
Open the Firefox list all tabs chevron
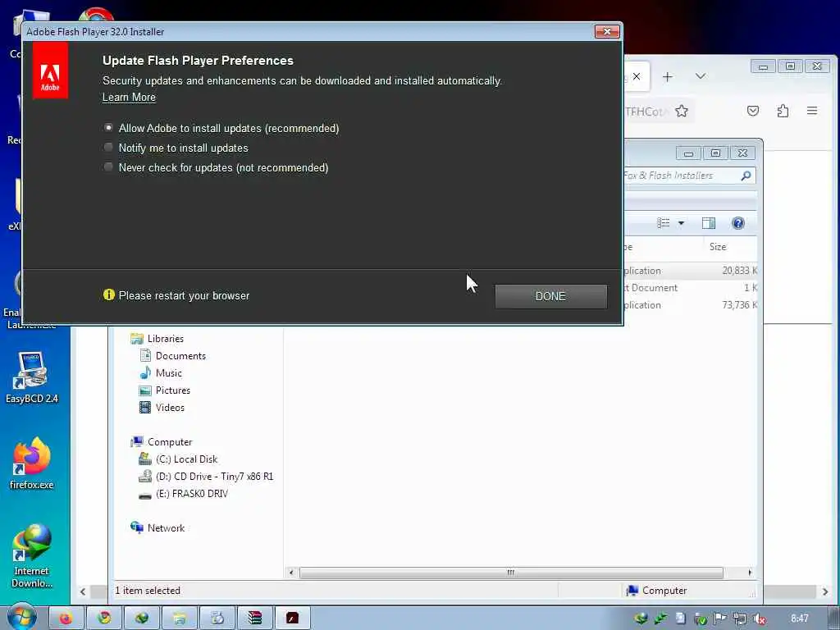point(701,76)
